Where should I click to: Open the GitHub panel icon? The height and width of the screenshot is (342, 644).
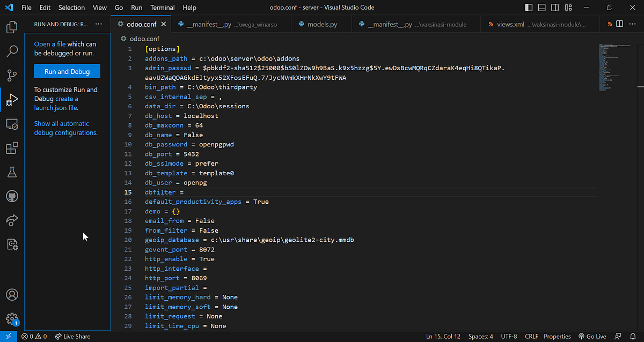point(12,196)
